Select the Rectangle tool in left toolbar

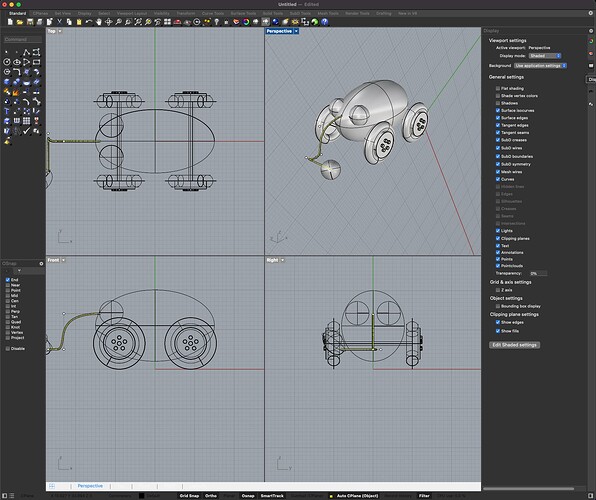36,62
